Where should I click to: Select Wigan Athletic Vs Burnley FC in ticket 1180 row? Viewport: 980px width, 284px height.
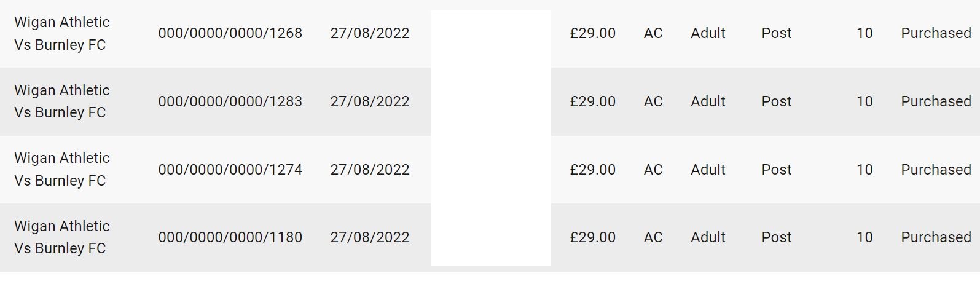pos(61,237)
